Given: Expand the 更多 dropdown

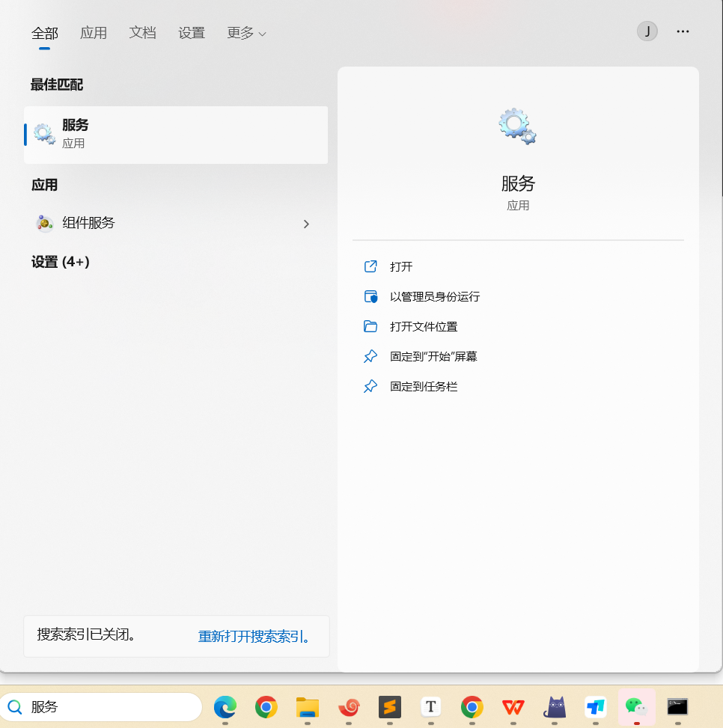Looking at the screenshot, I should 246,33.
